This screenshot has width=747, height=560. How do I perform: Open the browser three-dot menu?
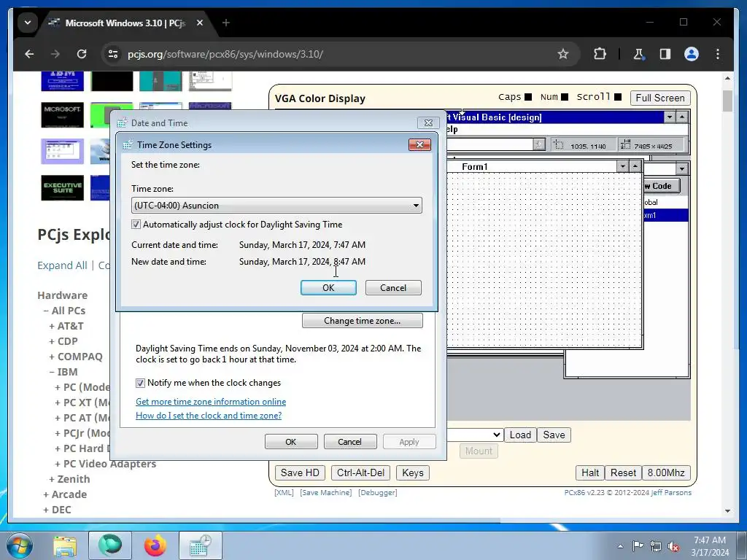718,54
